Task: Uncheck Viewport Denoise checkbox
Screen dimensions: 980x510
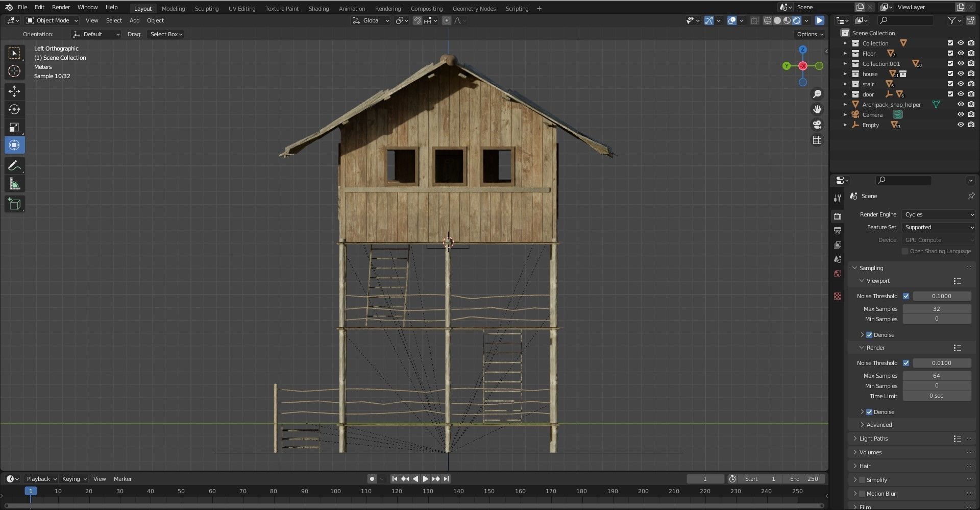Action: point(869,335)
